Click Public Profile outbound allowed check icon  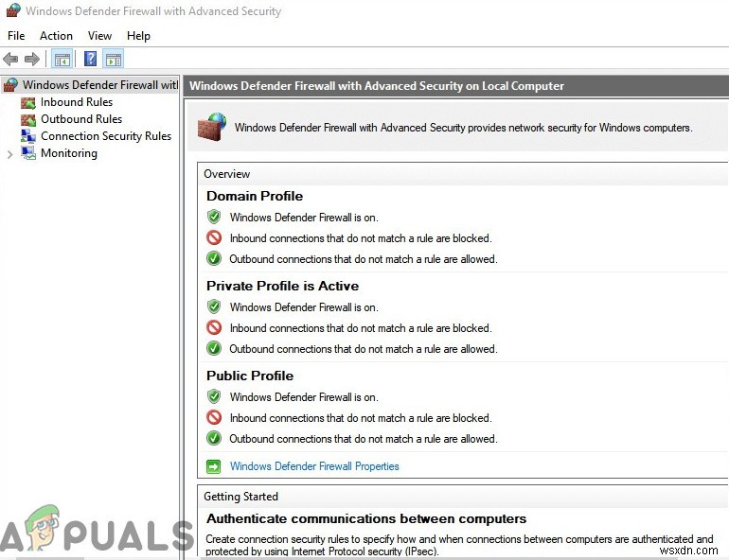click(214, 438)
